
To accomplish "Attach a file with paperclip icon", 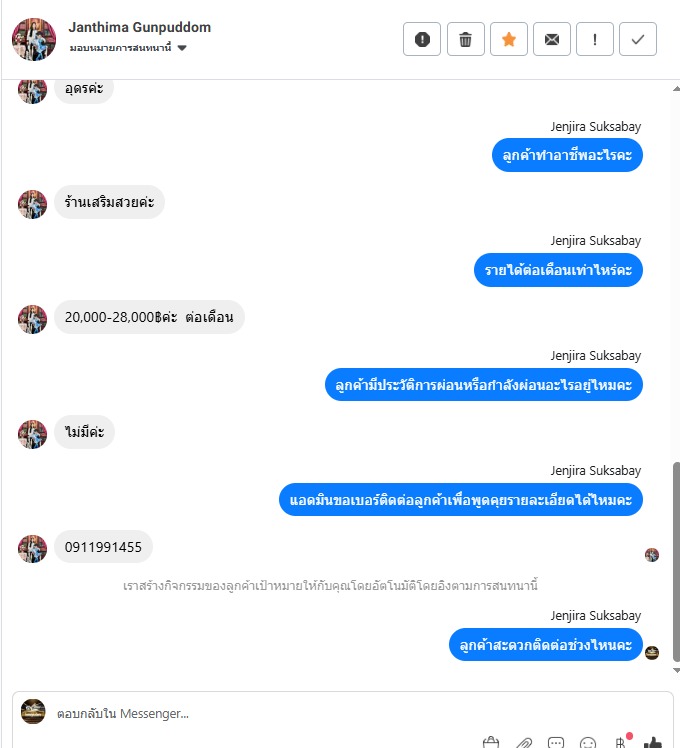I will pos(523,742).
